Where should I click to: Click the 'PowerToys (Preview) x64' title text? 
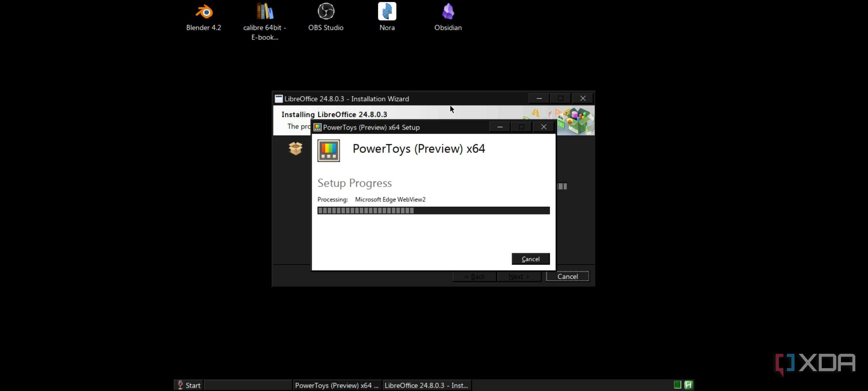tap(419, 149)
